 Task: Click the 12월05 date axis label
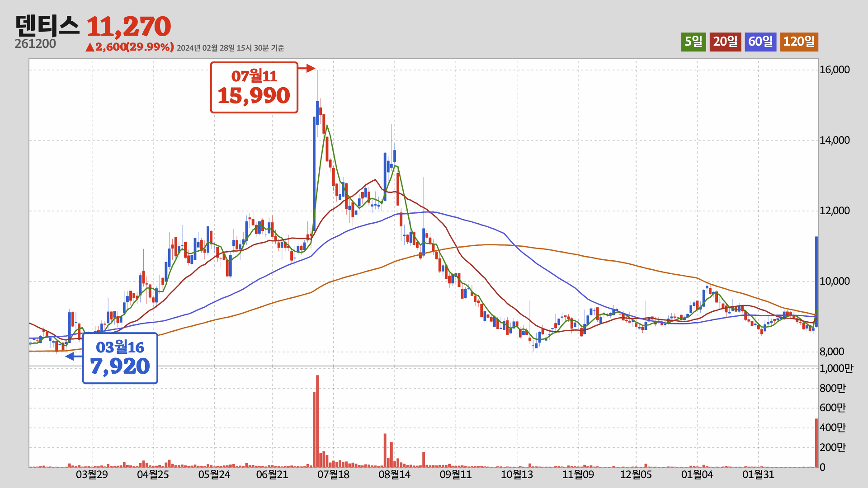tap(636, 474)
